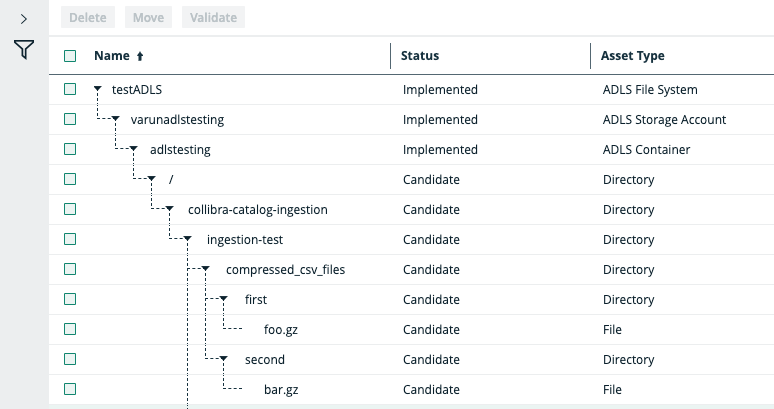
Task: Open the adlstesting container asset
Action: (180, 149)
